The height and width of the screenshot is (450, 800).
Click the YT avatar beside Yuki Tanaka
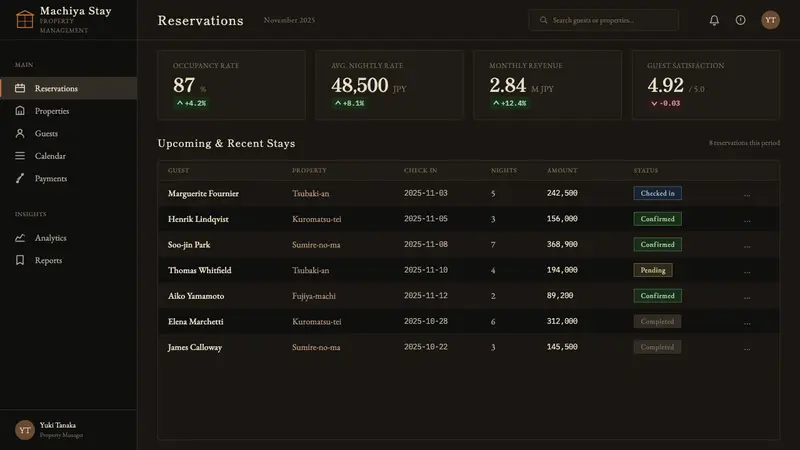tap(24, 430)
